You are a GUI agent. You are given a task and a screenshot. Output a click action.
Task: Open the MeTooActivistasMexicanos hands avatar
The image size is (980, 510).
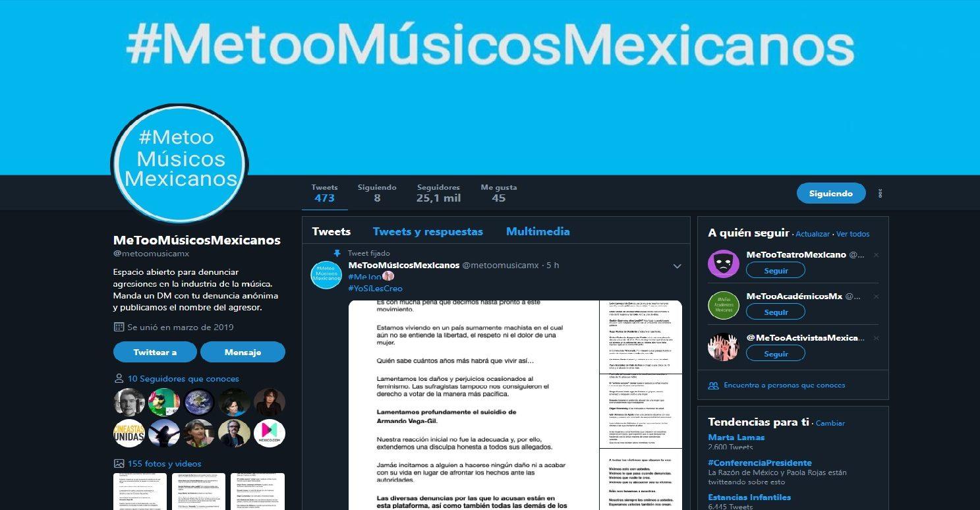click(724, 346)
